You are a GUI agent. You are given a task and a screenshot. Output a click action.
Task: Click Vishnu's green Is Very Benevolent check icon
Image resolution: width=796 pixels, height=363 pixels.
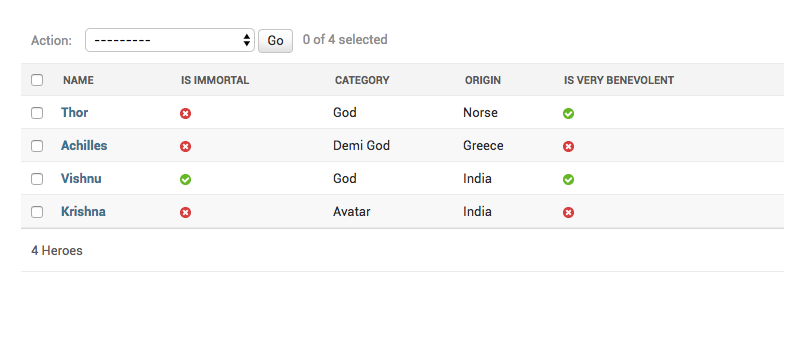click(x=569, y=179)
